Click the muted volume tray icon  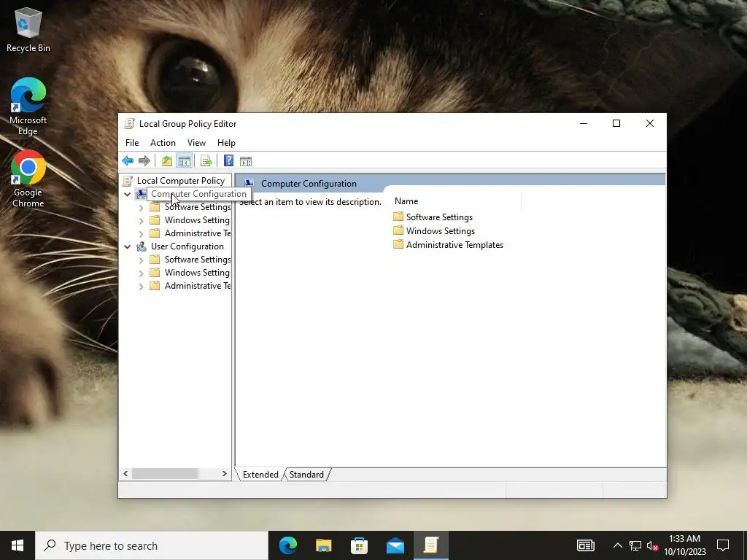point(653,545)
